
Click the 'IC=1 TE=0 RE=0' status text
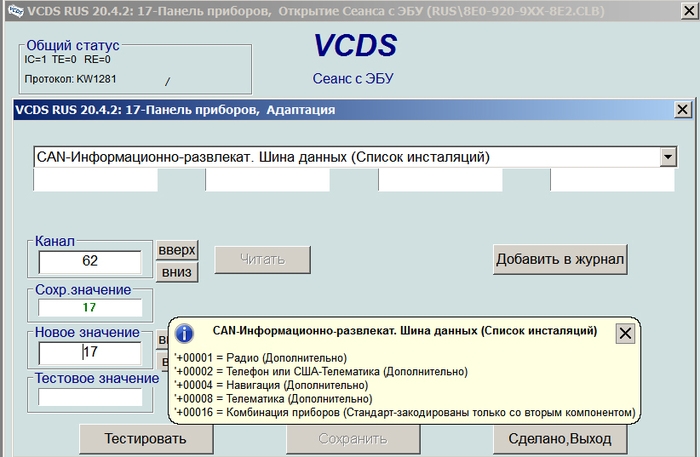(67, 59)
